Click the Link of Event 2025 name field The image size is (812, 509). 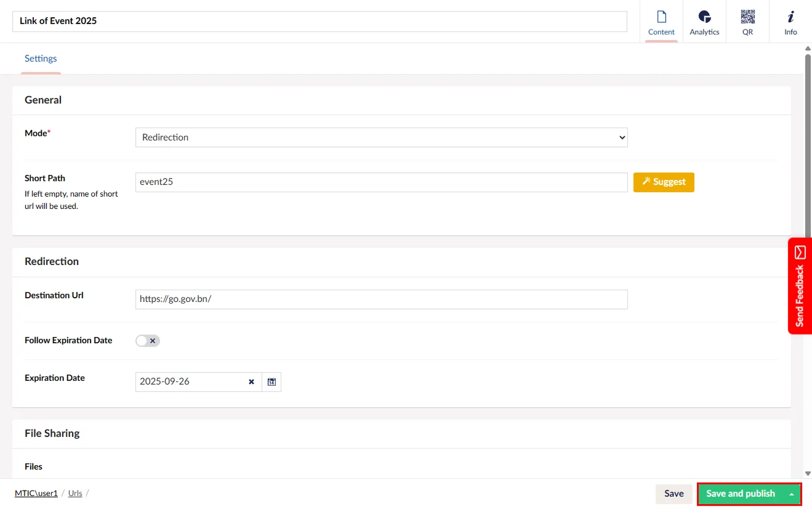[x=320, y=22]
